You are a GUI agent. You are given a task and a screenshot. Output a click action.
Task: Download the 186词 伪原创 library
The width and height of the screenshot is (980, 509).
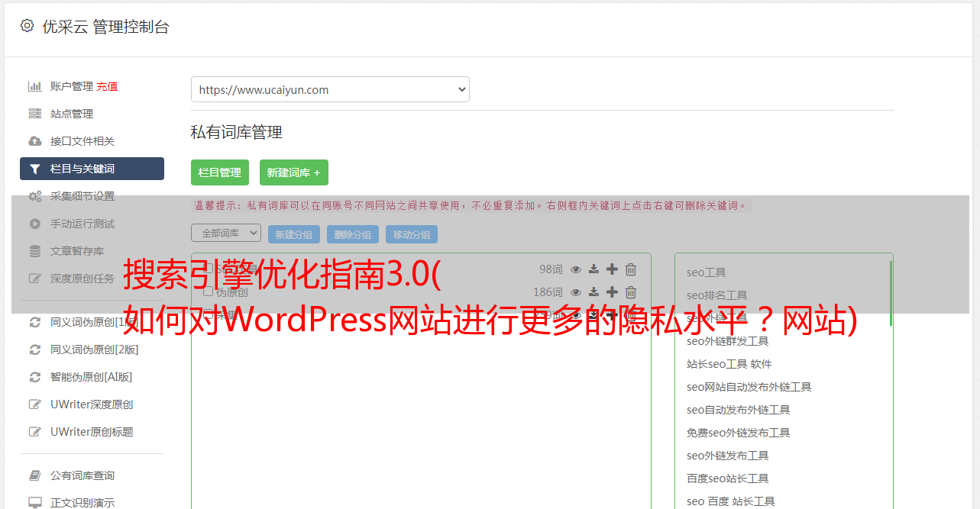(x=593, y=292)
